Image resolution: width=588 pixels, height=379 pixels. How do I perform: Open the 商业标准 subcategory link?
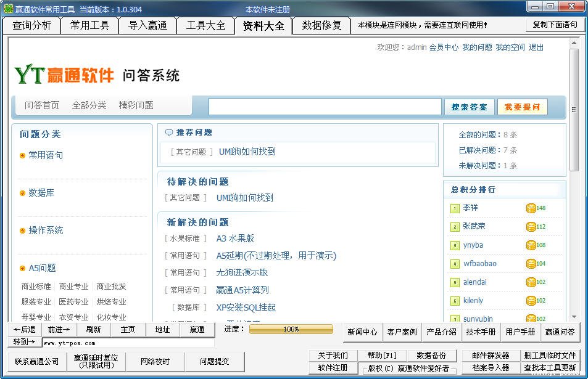pyautogui.click(x=36, y=287)
